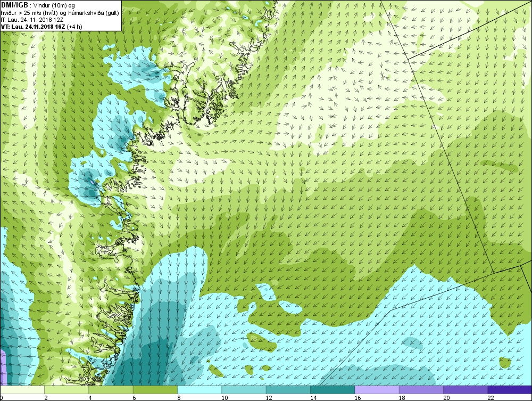Click the "DMI/IGB" title text
Image resolution: width=532 pixels, height=401 pixels.
click(14, 5)
